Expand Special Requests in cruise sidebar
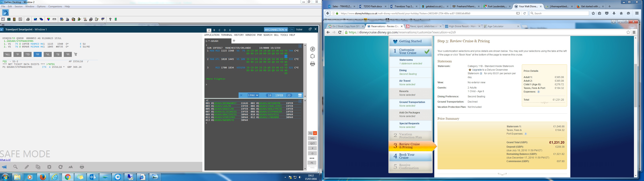Screen dimensions: 644x181 click(x=411, y=125)
